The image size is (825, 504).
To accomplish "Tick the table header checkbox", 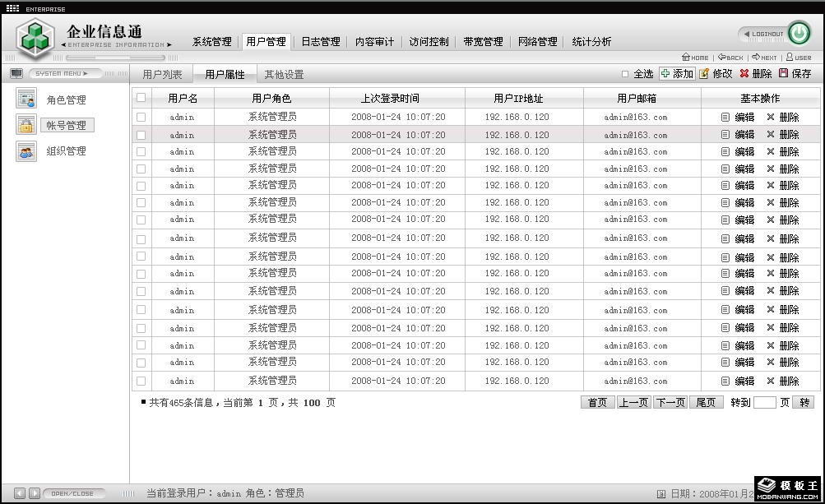I will point(141,97).
